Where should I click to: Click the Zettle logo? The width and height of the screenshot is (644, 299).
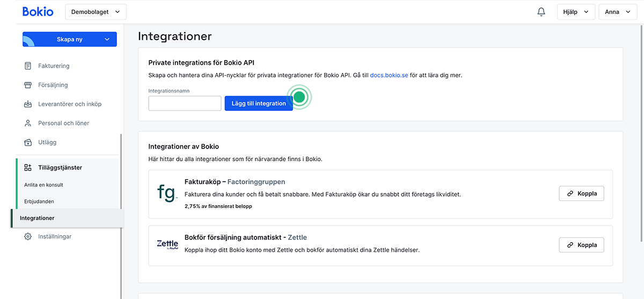(167, 244)
